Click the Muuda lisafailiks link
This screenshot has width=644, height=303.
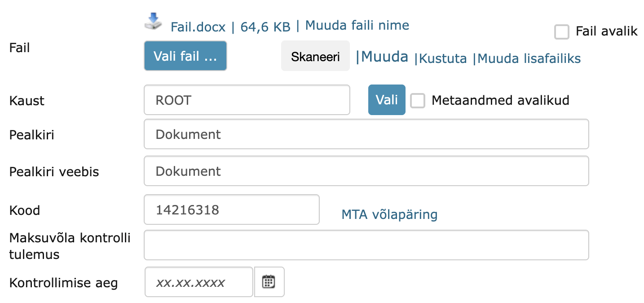(529, 59)
